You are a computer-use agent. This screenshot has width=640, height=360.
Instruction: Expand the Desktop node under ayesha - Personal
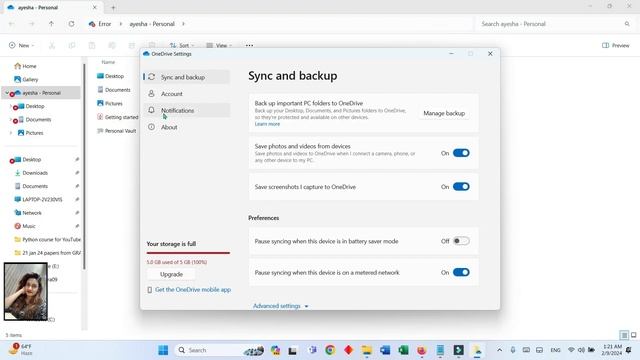pyautogui.click(x=11, y=106)
